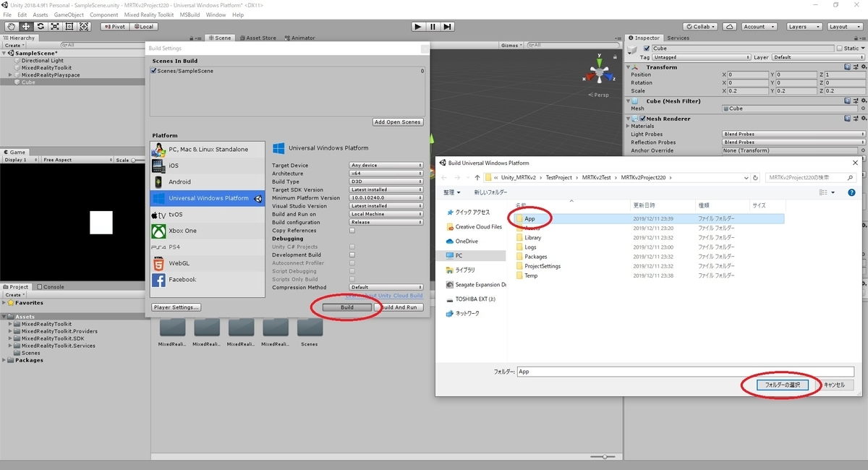Screen dimensions: 868x470
Task: Open Creative Cloud Files in sidebar
Action: tap(475, 226)
